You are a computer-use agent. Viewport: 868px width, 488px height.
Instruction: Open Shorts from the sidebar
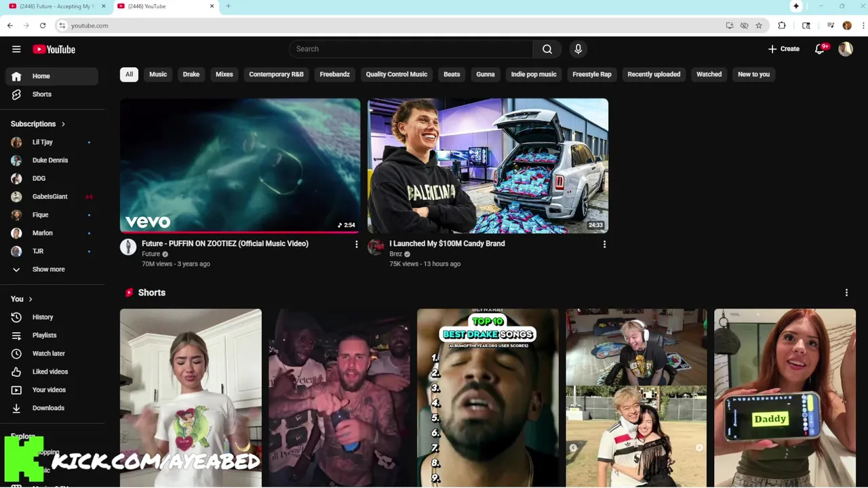point(52,94)
